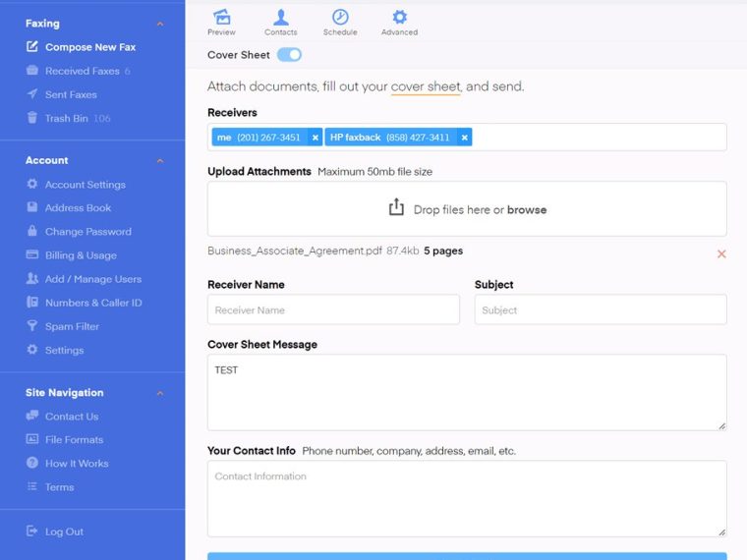Open Received Faxes in sidebar

point(81,71)
